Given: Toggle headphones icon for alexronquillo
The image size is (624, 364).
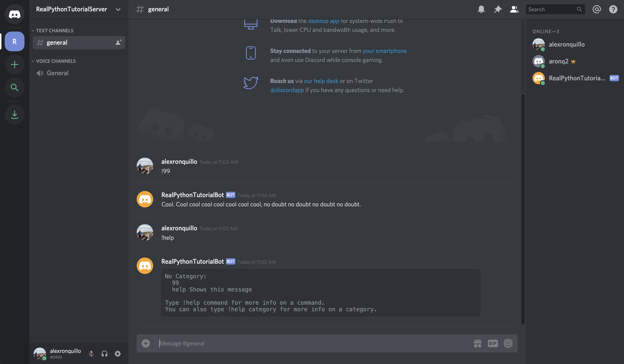Looking at the screenshot, I should (x=104, y=353).
